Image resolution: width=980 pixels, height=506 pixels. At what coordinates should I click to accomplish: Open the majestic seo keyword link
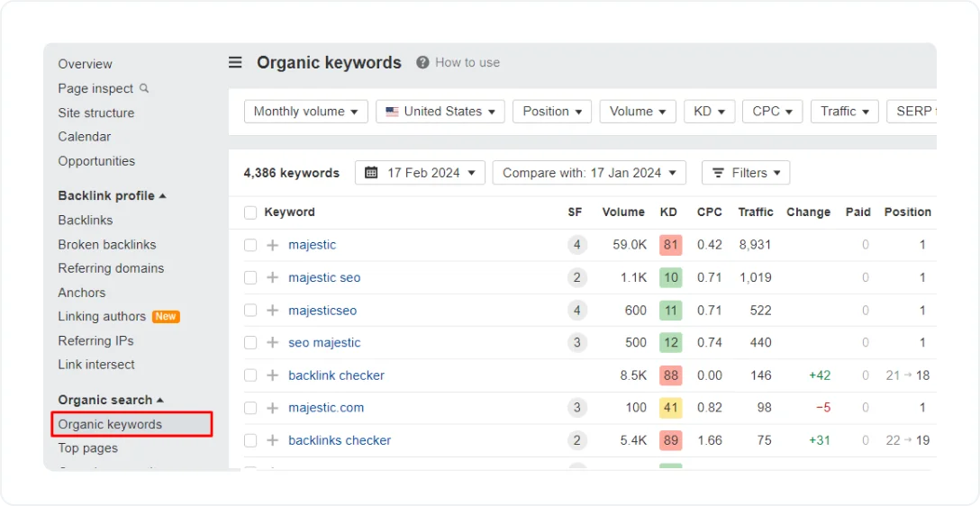(x=324, y=277)
